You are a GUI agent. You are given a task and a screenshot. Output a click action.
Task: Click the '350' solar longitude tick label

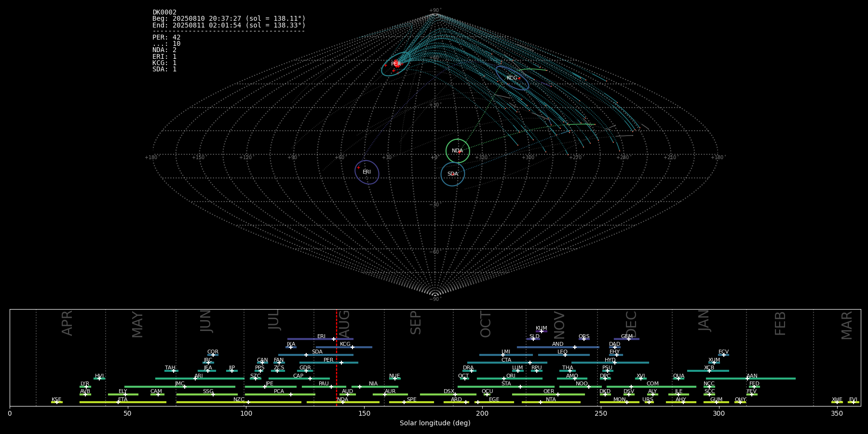(837, 413)
